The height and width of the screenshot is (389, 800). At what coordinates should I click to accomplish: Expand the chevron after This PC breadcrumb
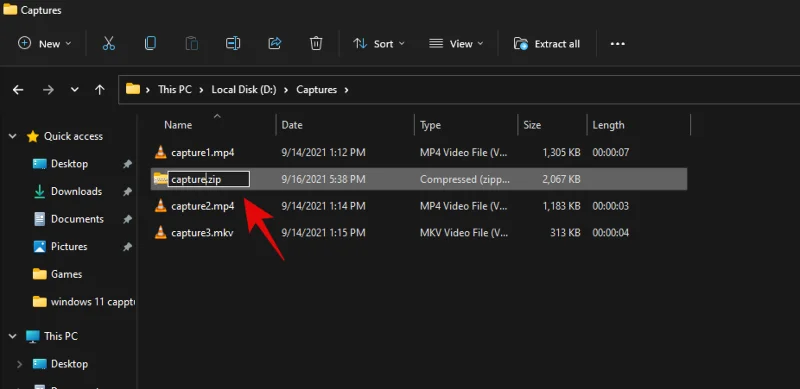click(x=202, y=90)
